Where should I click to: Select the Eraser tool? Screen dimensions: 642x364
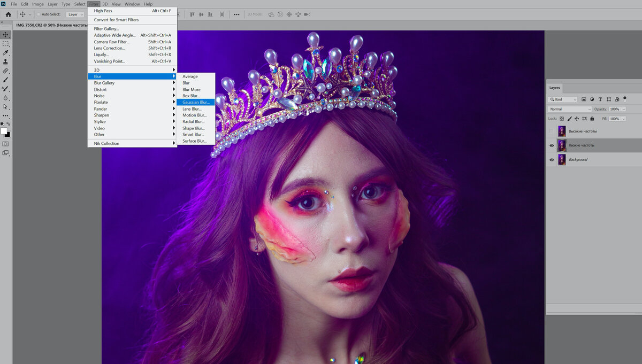(6, 71)
